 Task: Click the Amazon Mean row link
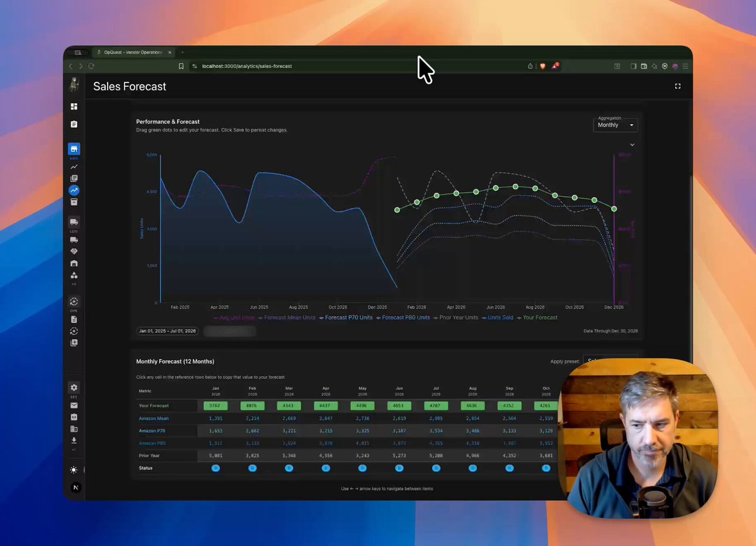coord(154,418)
